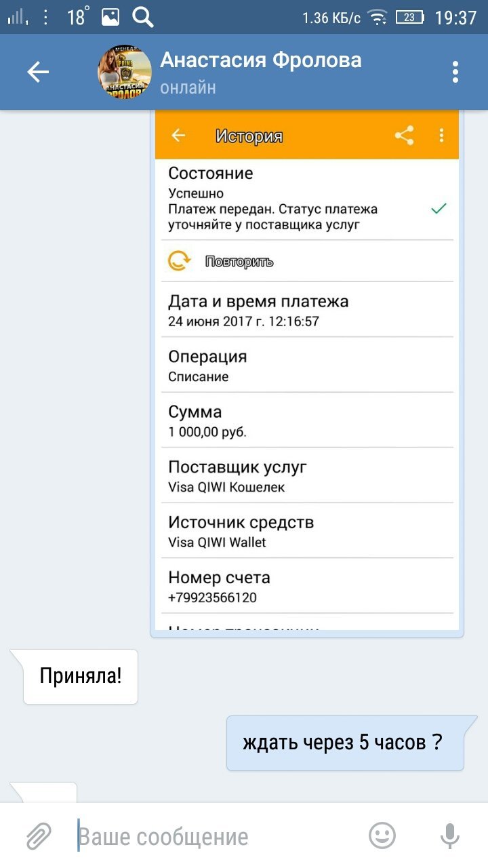Tap the green success checkmark
Viewport: 488px width, 868px height.
[439, 209]
